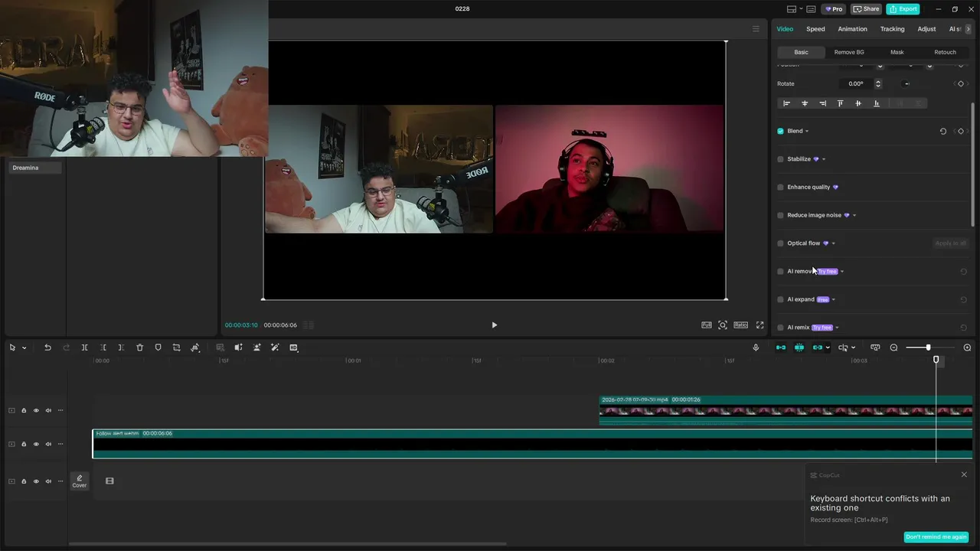Click the Cover edit button
The height and width of the screenshot is (551, 980).
(80, 481)
